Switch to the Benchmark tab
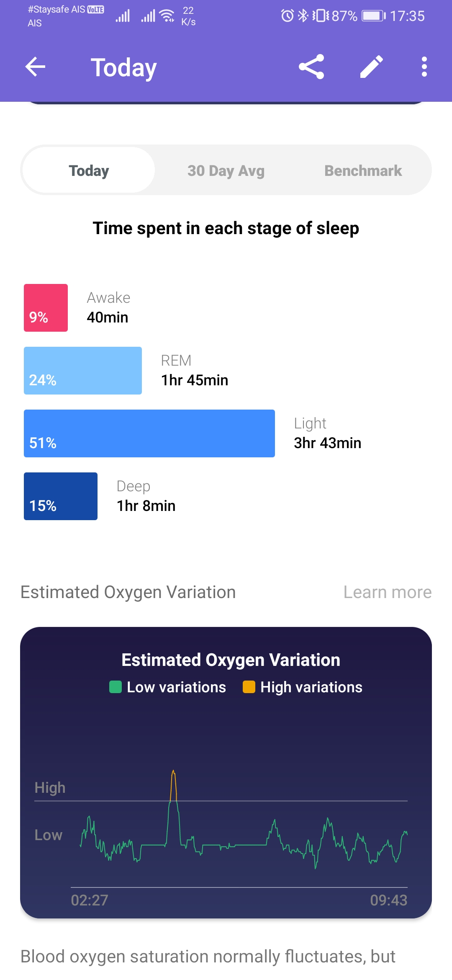The height and width of the screenshot is (980, 452). (363, 170)
